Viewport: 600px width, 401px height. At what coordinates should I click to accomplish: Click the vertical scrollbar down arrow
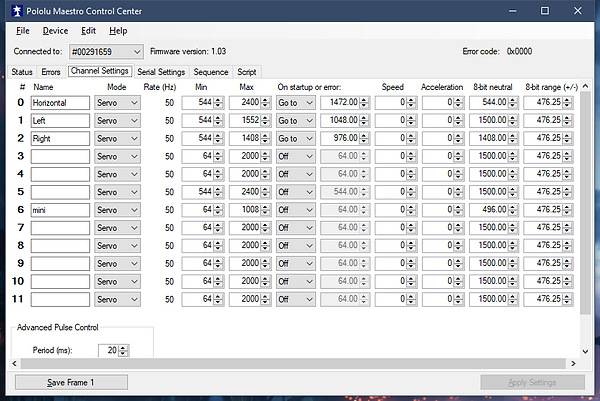coord(585,351)
